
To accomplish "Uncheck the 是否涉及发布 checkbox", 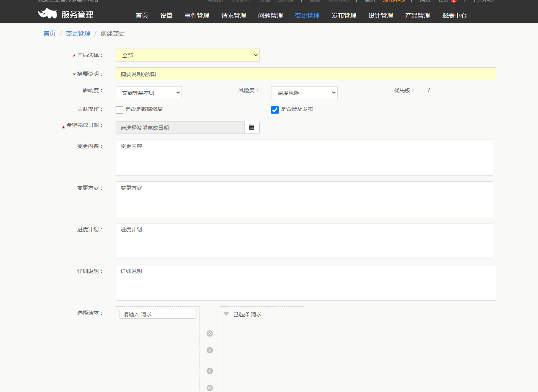I will tap(275, 110).
